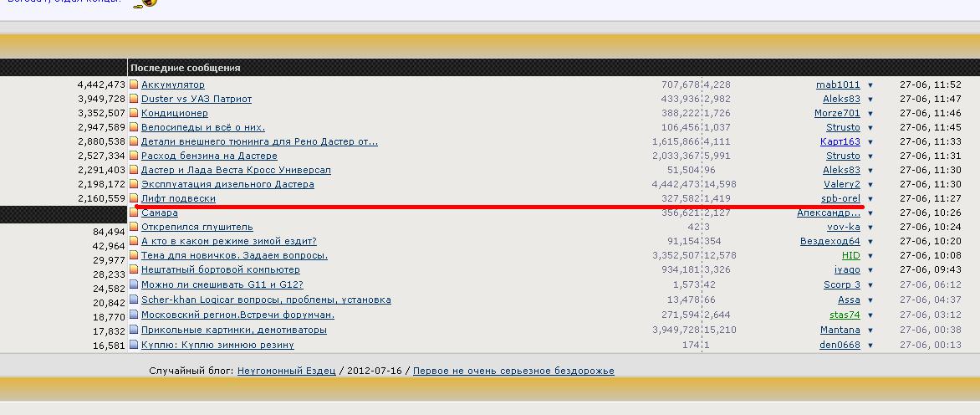
Task: Open the Аккумулятор thread
Action: [x=172, y=85]
